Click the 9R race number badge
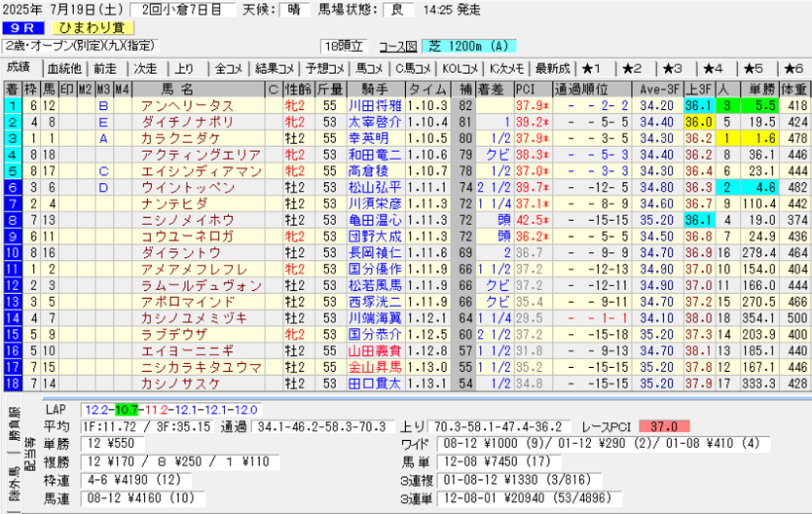This screenshot has height=514, width=812. [x=22, y=28]
